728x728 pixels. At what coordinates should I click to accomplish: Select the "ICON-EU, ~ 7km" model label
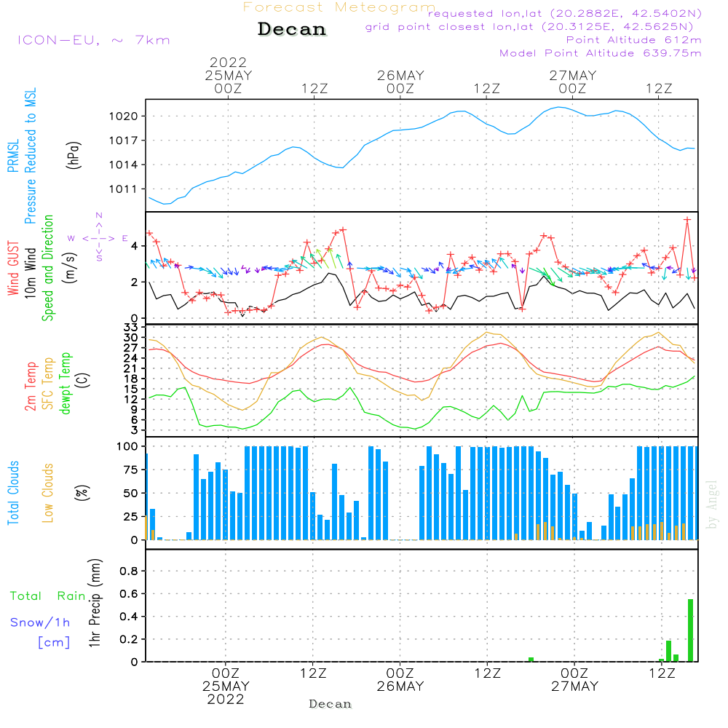point(94,40)
